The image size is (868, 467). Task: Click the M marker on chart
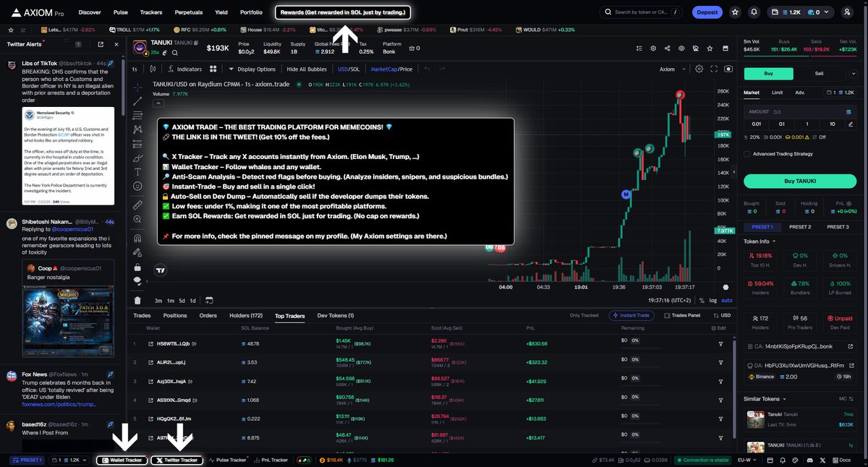click(626, 194)
